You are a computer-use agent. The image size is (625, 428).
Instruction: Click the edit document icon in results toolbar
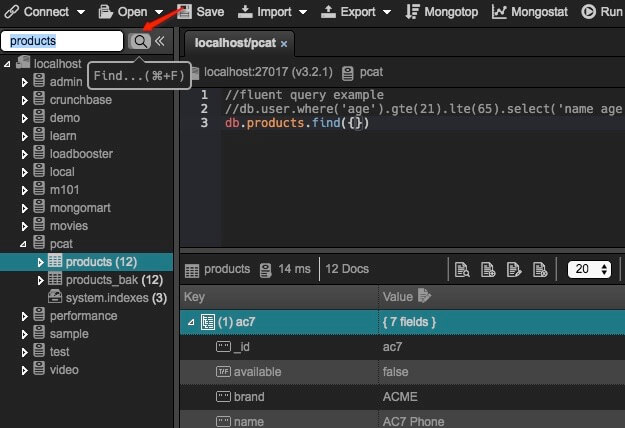pos(514,269)
